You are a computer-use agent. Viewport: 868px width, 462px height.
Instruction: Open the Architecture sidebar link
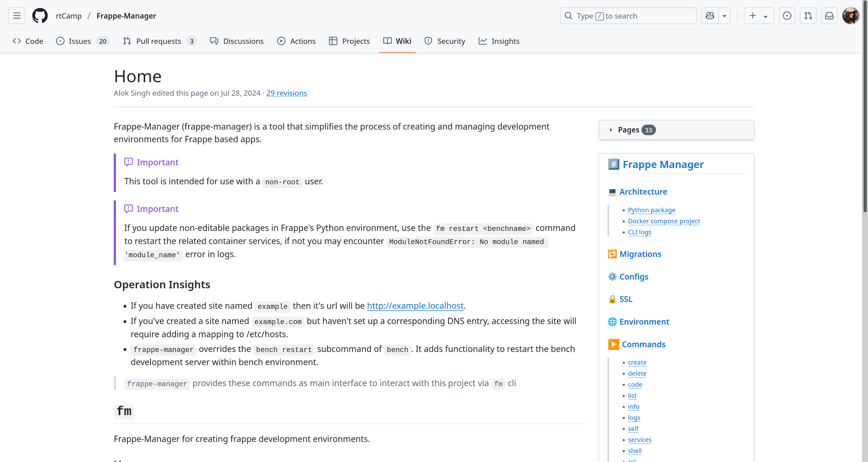(x=643, y=192)
